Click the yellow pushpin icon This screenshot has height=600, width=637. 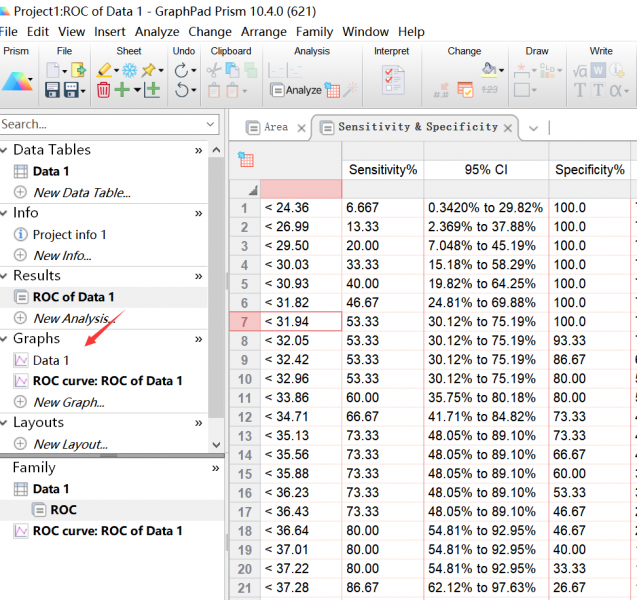point(148,70)
